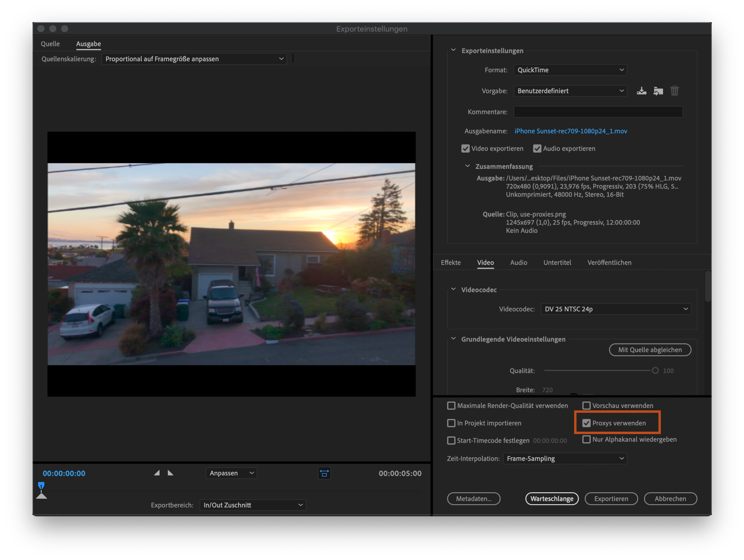Disable the Proxys verwenden checkbox
744x560 pixels.
click(586, 423)
